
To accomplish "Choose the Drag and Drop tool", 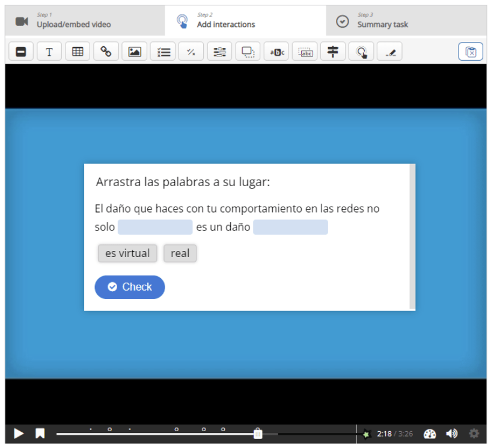I will coord(248,51).
